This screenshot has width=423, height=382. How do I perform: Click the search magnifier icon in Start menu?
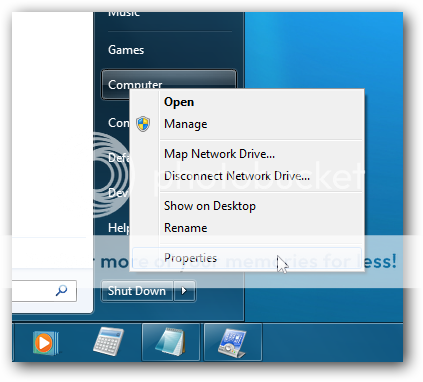click(x=61, y=290)
